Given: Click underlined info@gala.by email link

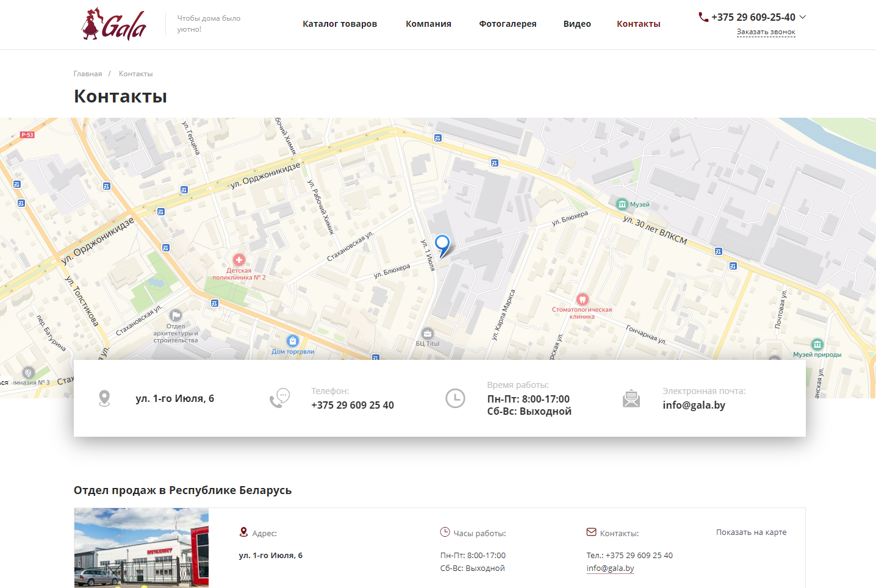Looking at the screenshot, I should click(611, 568).
